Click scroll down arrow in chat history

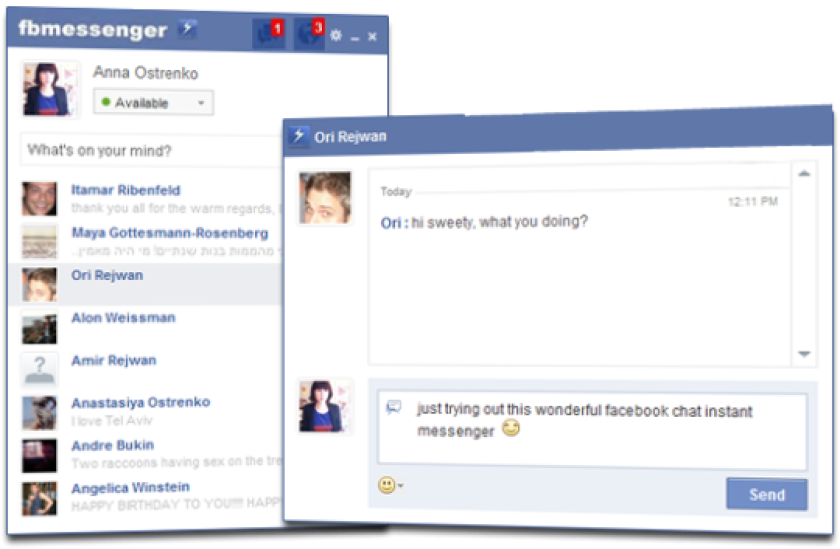tap(804, 354)
